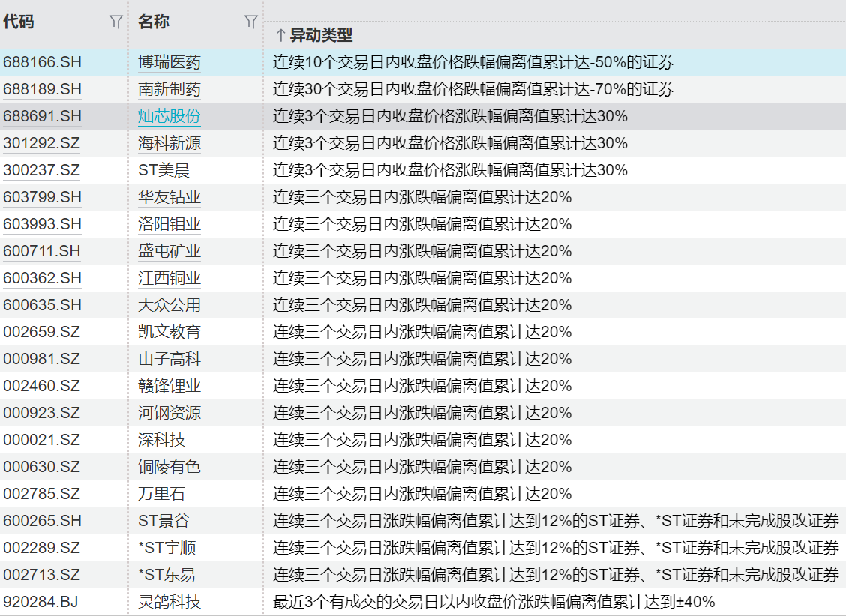Click the stock name *ST宇顺
846x616 pixels.
pos(167,548)
